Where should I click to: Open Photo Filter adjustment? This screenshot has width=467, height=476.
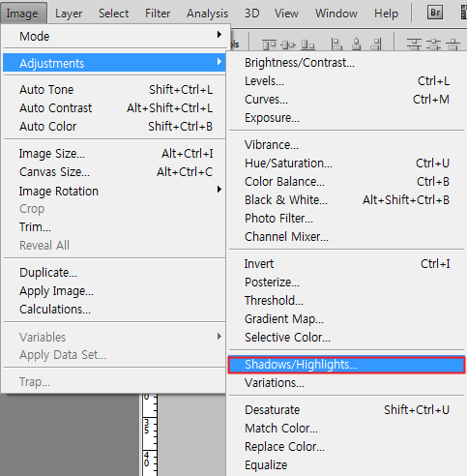pyautogui.click(x=346, y=219)
